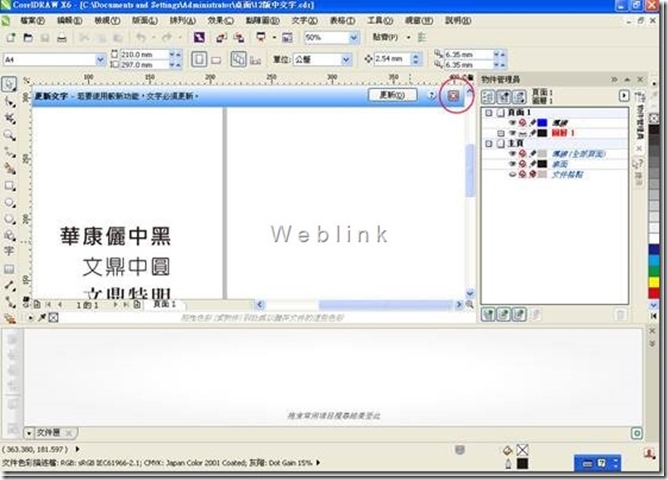Click the Welcome Screen icon
Image resolution: width=668 pixels, height=480 pixels.
[x=288, y=38]
